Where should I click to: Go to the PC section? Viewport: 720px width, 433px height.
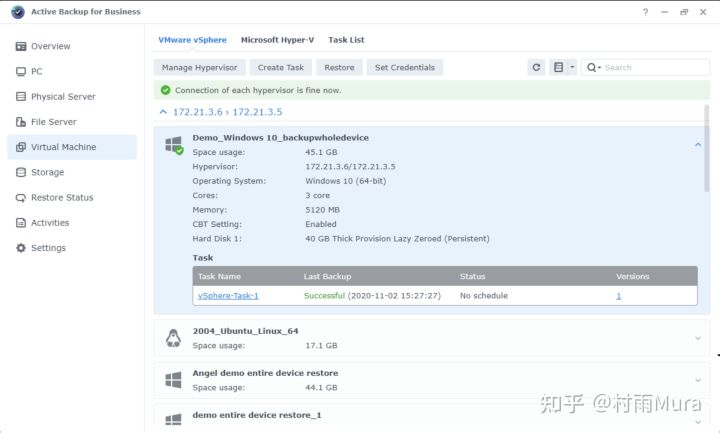point(72,72)
